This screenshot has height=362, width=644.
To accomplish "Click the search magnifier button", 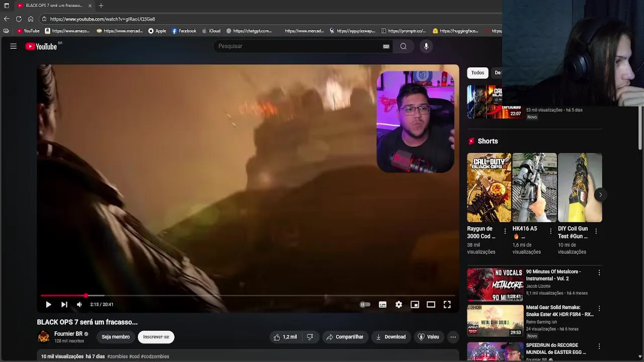I will pos(404,46).
